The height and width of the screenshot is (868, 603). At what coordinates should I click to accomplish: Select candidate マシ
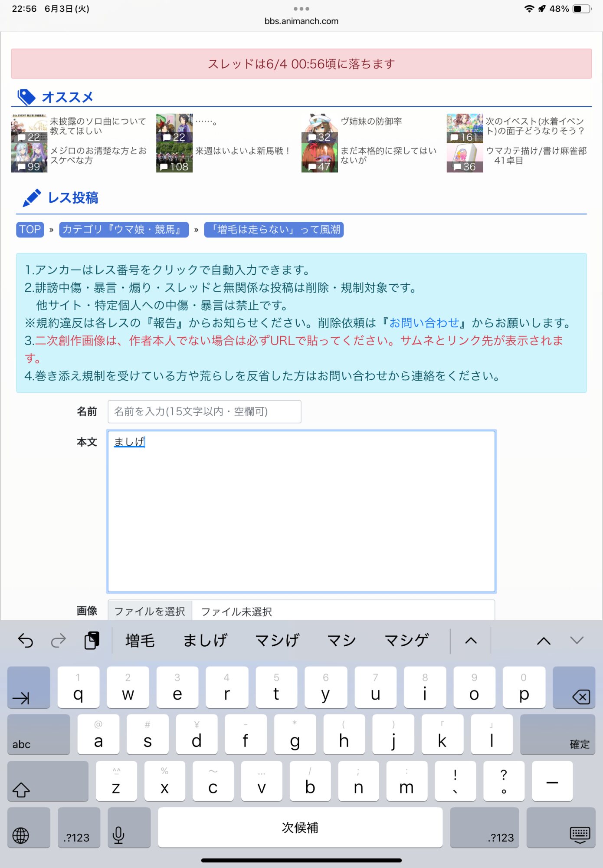click(341, 641)
